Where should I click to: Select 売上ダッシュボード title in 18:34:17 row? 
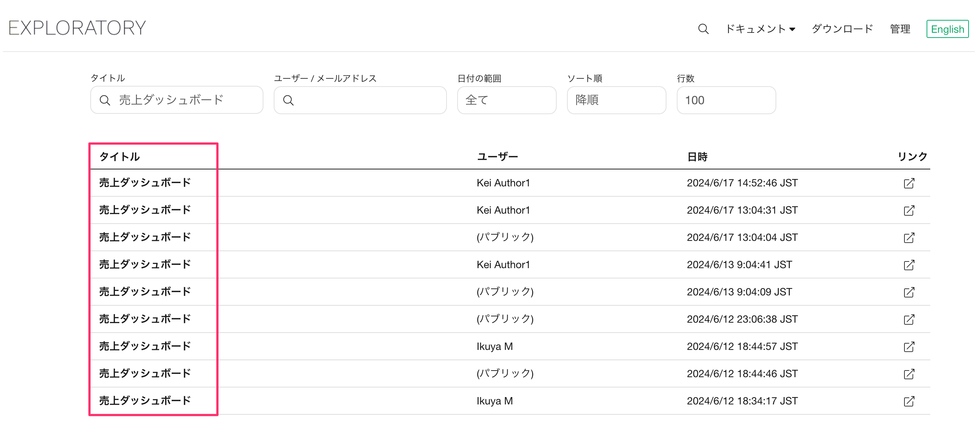click(145, 401)
